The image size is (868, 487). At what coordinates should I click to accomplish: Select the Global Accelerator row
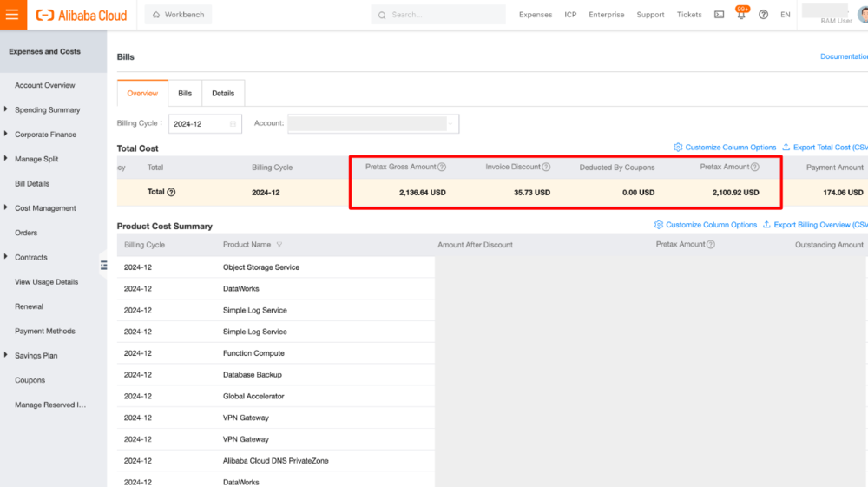click(276, 396)
